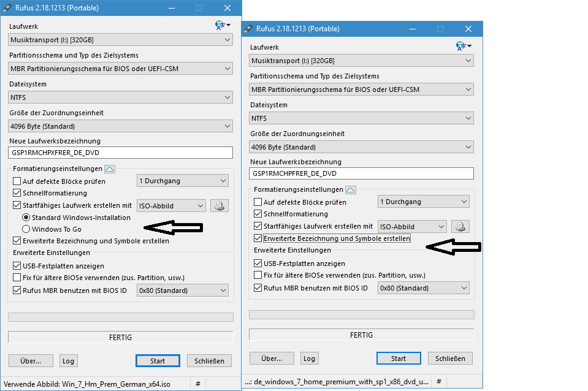Toggle Schnellformatierung checkbox in left window
588x391 pixels.
[x=17, y=193]
